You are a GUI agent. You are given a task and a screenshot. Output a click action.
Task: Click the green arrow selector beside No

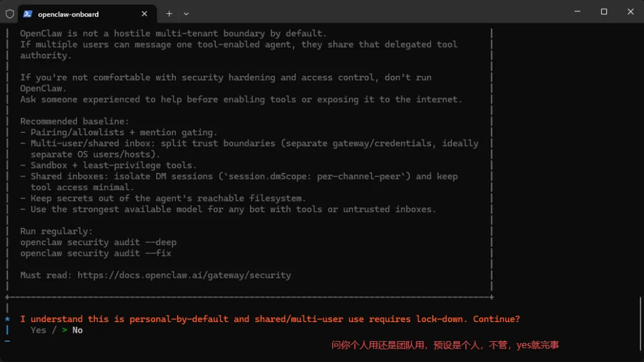pyautogui.click(x=64, y=330)
